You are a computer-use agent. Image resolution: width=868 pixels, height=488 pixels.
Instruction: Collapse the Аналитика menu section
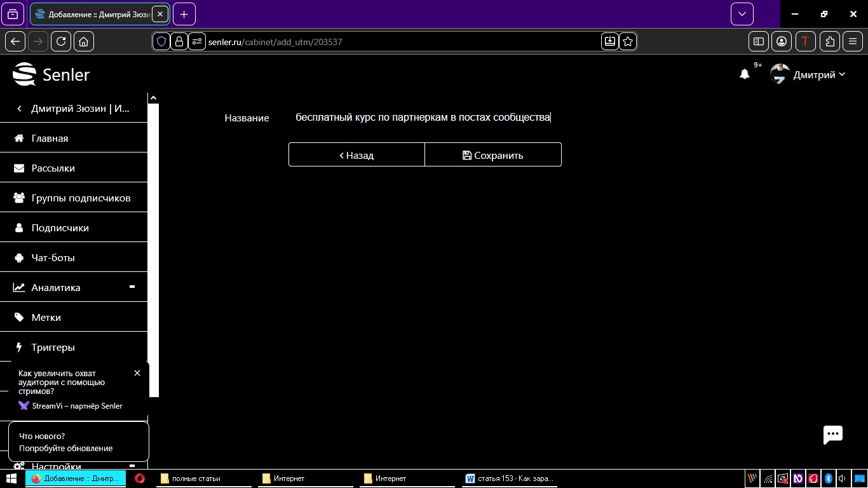click(x=132, y=287)
